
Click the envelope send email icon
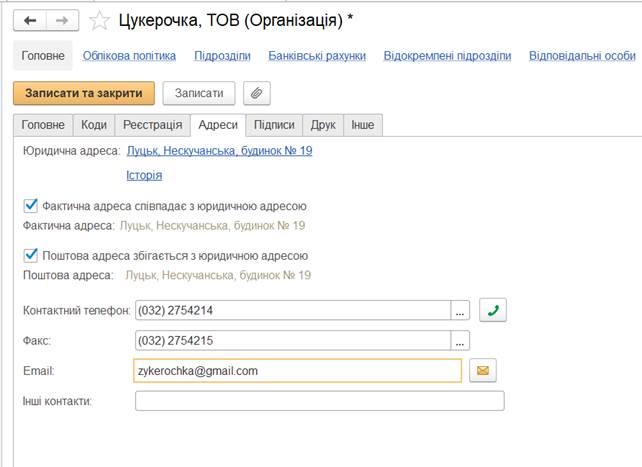[x=483, y=371]
